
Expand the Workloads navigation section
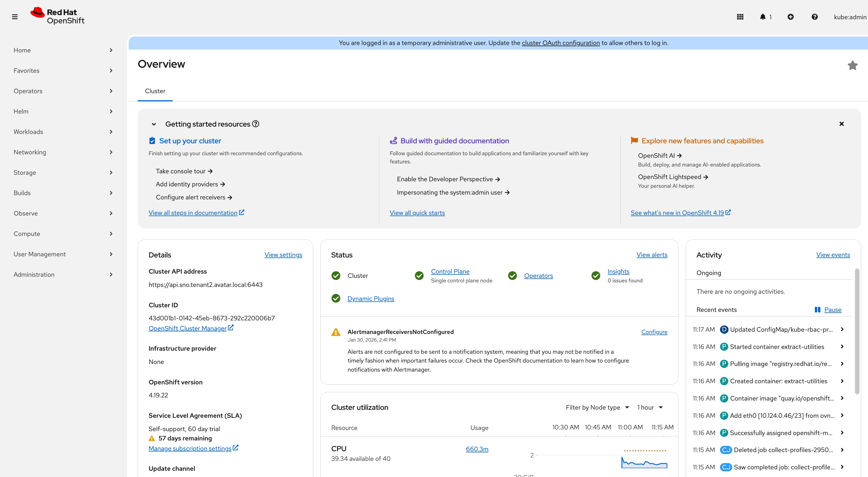click(x=63, y=132)
